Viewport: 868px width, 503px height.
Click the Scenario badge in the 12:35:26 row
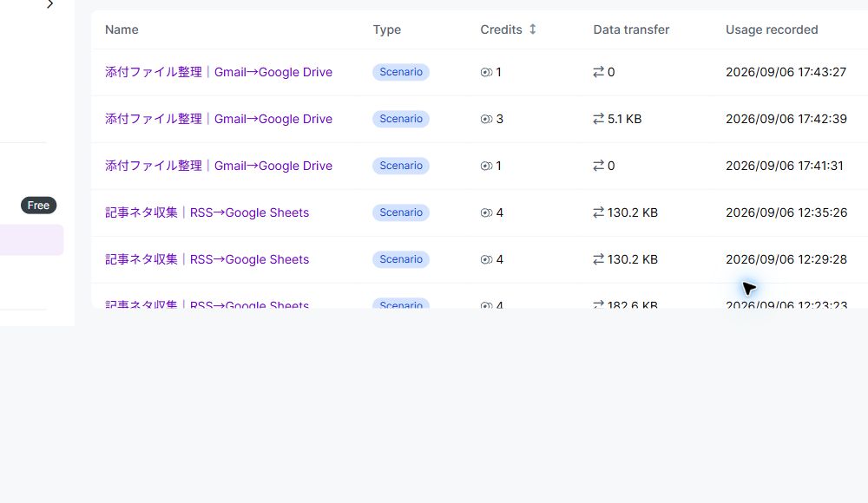pyautogui.click(x=401, y=212)
